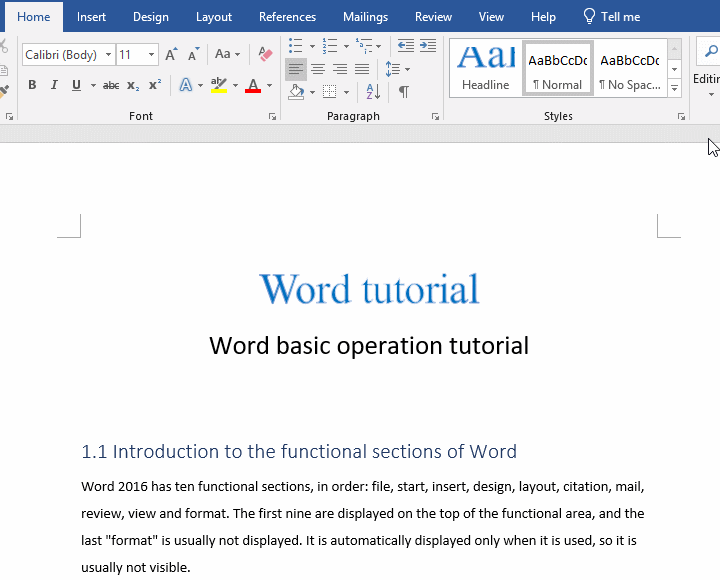The image size is (720, 580).
Task: Apply yellow text highlight color
Action: click(x=219, y=85)
